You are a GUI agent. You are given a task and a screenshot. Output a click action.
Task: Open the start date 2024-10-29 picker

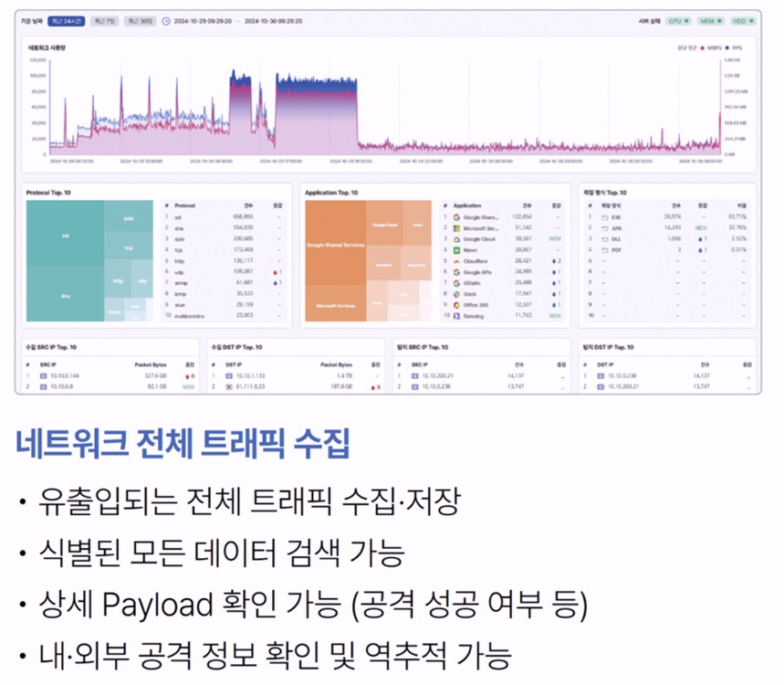(203, 21)
